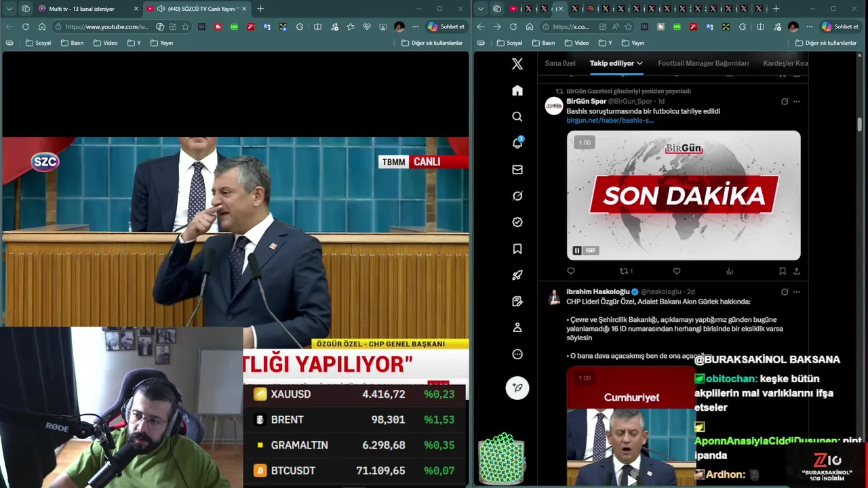Open Grok from the X sidebar
Viewport: 868px width, 488px height.
[517, 196]
